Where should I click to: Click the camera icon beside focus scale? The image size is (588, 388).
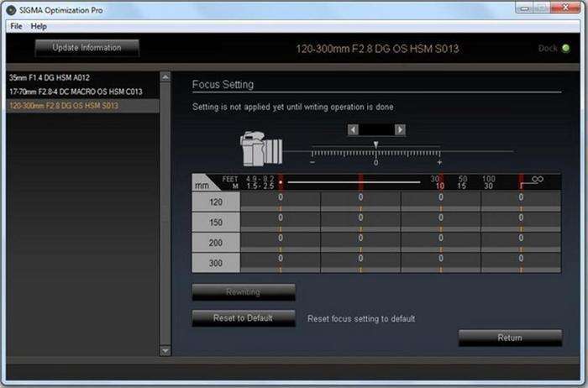tap(260, 148)
